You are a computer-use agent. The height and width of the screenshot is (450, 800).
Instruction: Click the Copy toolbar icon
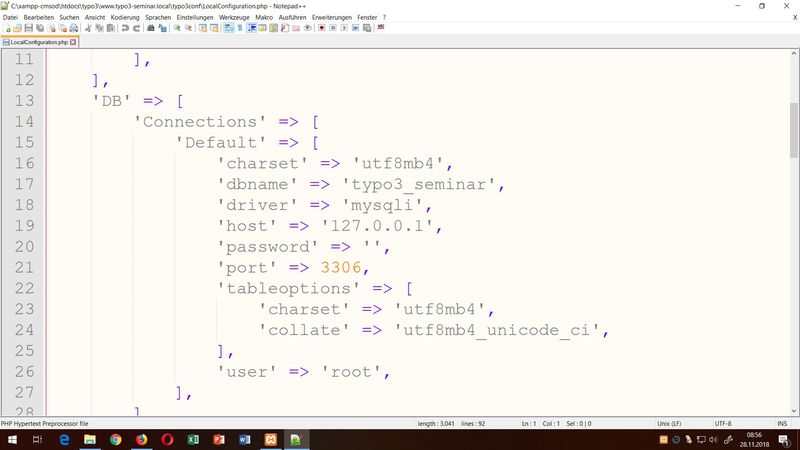[99, 28]
